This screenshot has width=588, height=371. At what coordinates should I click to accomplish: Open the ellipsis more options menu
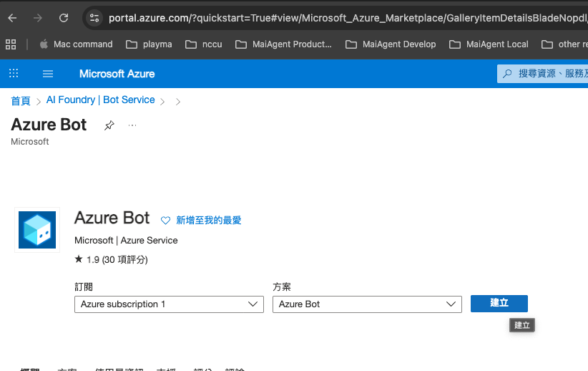132,125
